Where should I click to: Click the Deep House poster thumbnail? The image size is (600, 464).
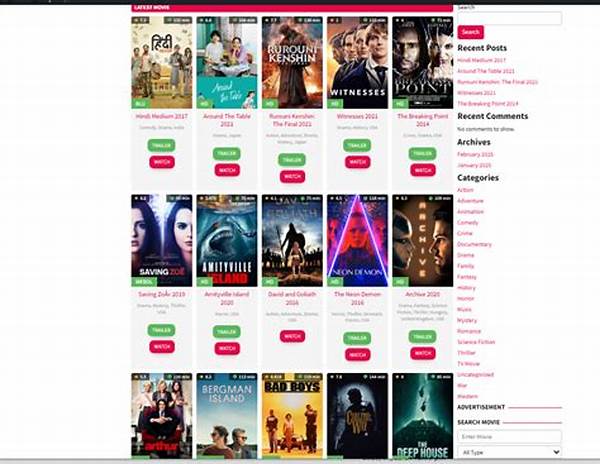422,416
